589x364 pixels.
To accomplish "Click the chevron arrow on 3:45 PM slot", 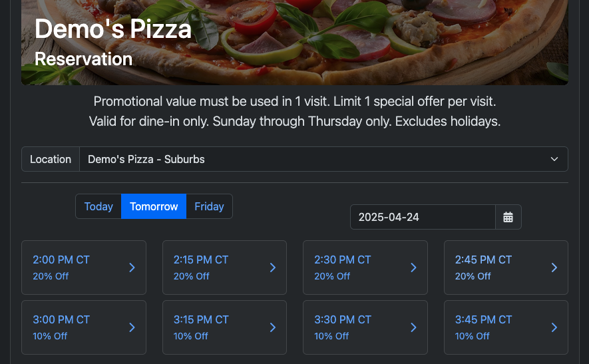I will tap(554, 327).
